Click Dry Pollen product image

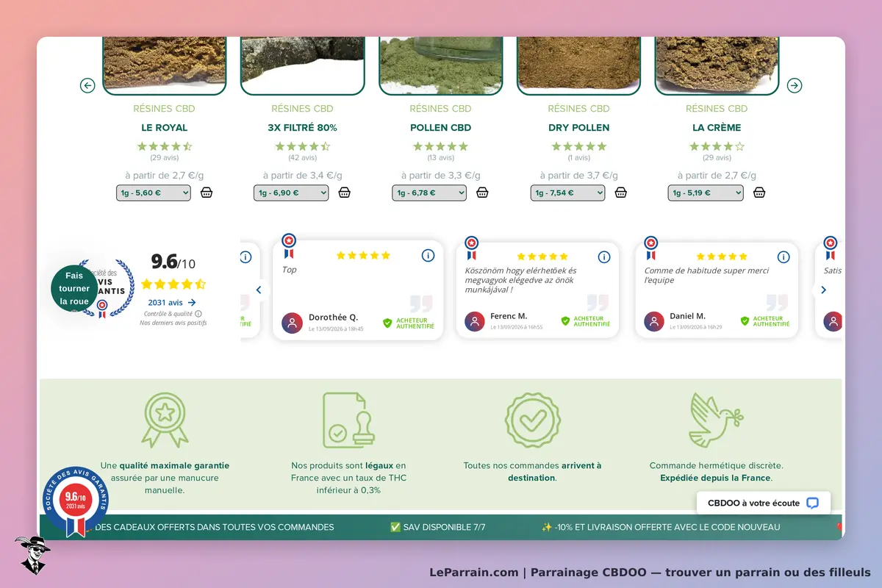(x=578, y=65)
